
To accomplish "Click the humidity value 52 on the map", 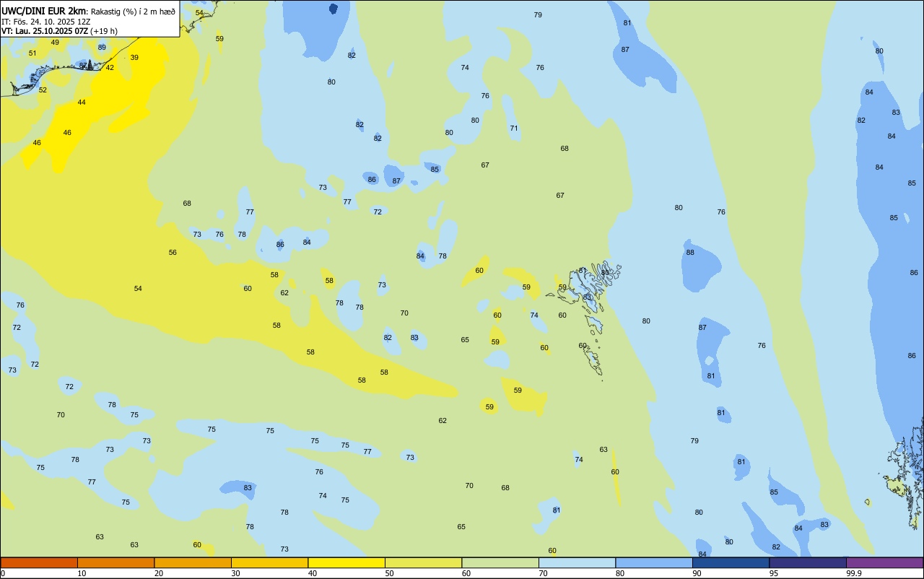I will [x=43, y=90].
